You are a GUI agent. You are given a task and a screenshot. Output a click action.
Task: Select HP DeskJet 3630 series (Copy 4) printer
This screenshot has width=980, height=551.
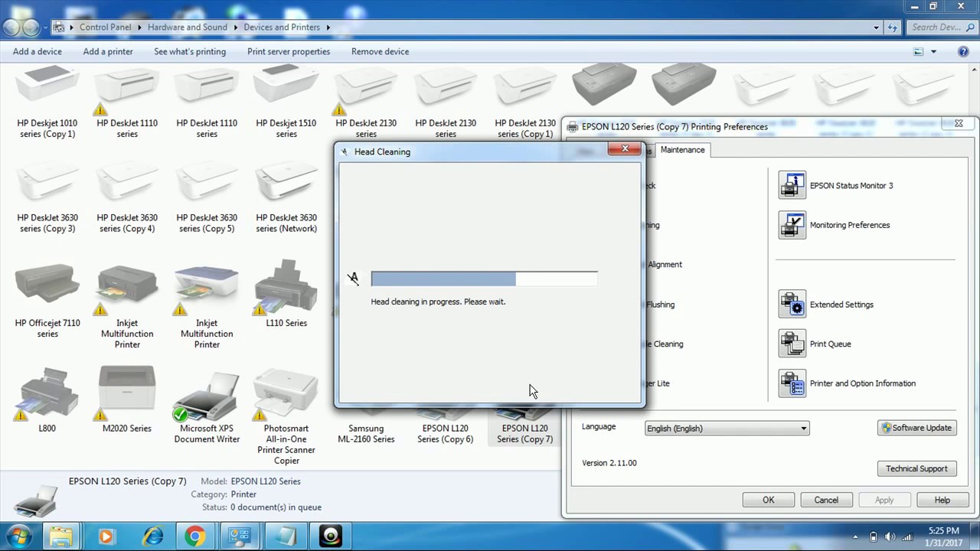pyautogui.click(x=127, y=197)
